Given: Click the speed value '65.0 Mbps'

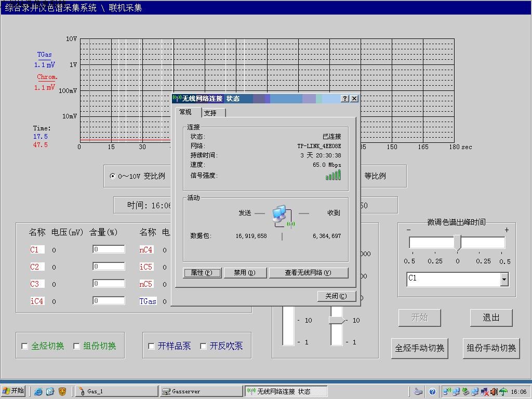Looking at the screenshot, I should coord(327,165).
